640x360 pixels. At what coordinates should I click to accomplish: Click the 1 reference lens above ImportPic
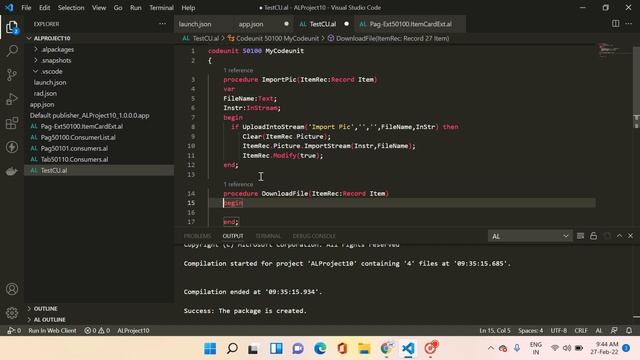[x=238, y=70]
